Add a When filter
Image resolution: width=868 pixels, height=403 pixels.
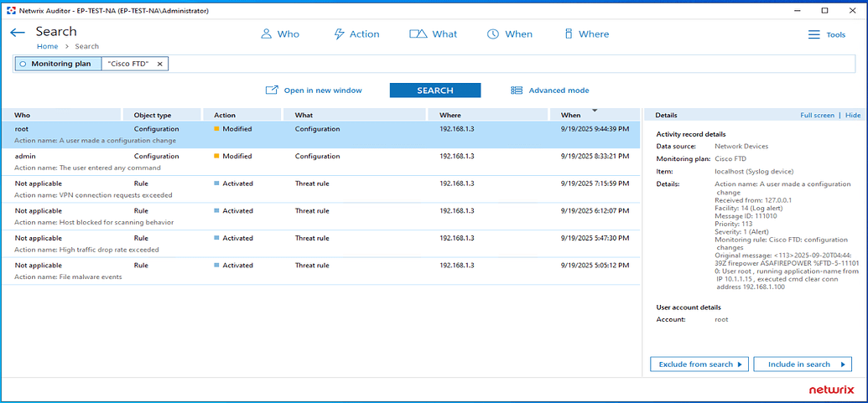coord(509,34)
